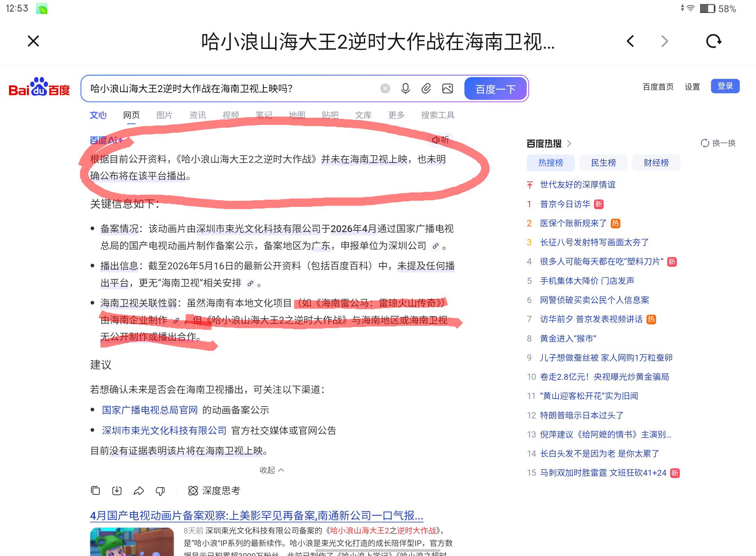Image resolution: width=756 pixels, height=556 pixels.
Task: Open hot topic 普京今日访华
Action: (x=565, y=204)
